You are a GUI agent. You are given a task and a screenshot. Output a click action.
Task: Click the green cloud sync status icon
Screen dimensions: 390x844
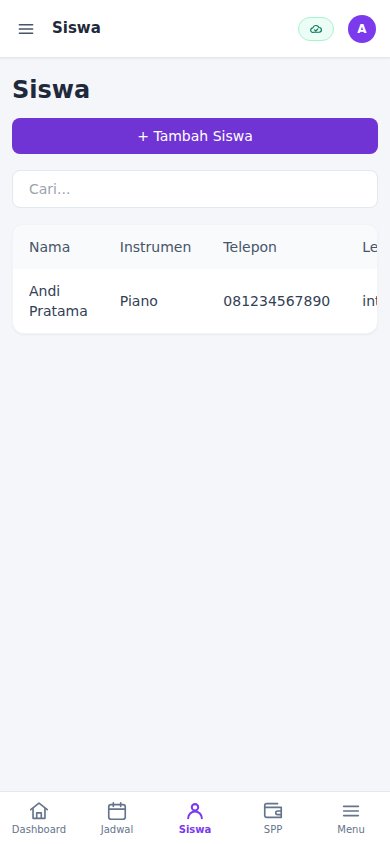[316, 29]
